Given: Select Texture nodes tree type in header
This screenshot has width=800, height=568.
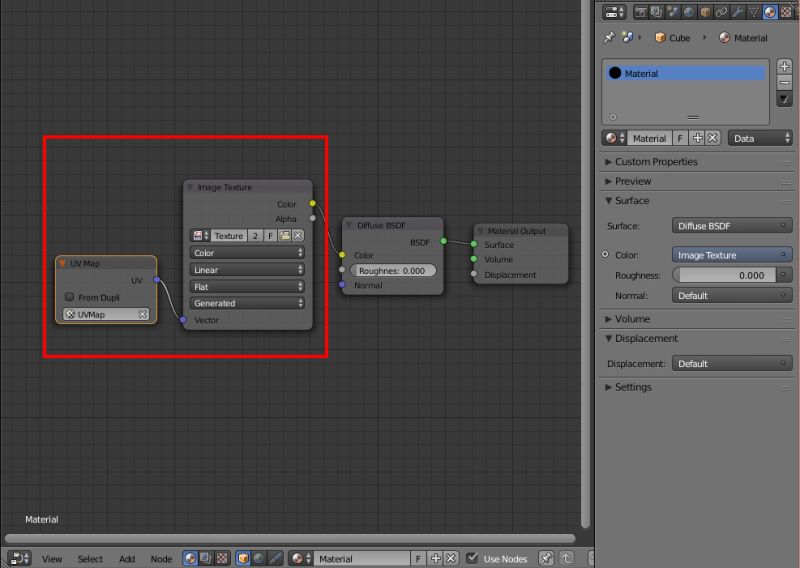Looking at the screenshot, I should (x=222, y=558).
